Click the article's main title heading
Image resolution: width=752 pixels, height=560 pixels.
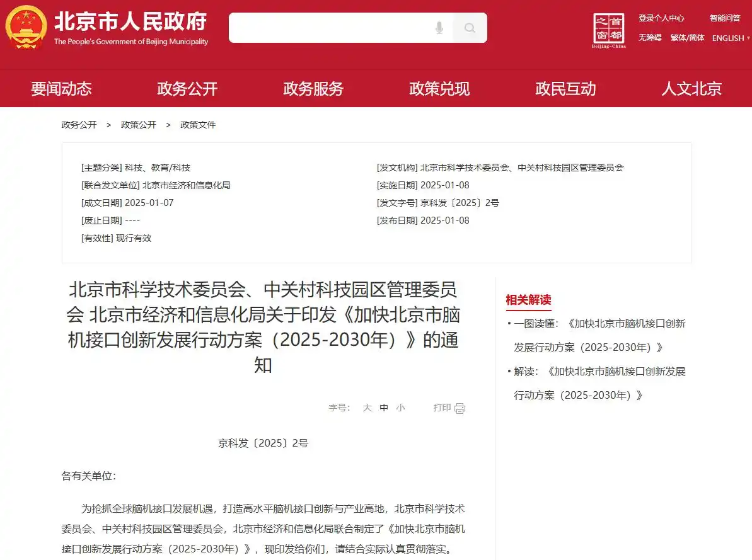pos(263,327)
